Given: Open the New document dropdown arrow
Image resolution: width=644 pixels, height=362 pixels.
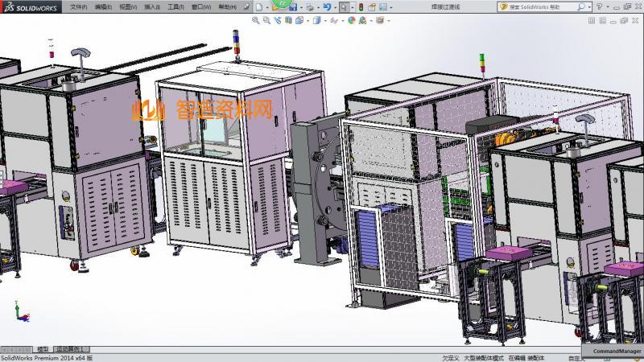Looking at the screenshot, I should click(266, 6).
